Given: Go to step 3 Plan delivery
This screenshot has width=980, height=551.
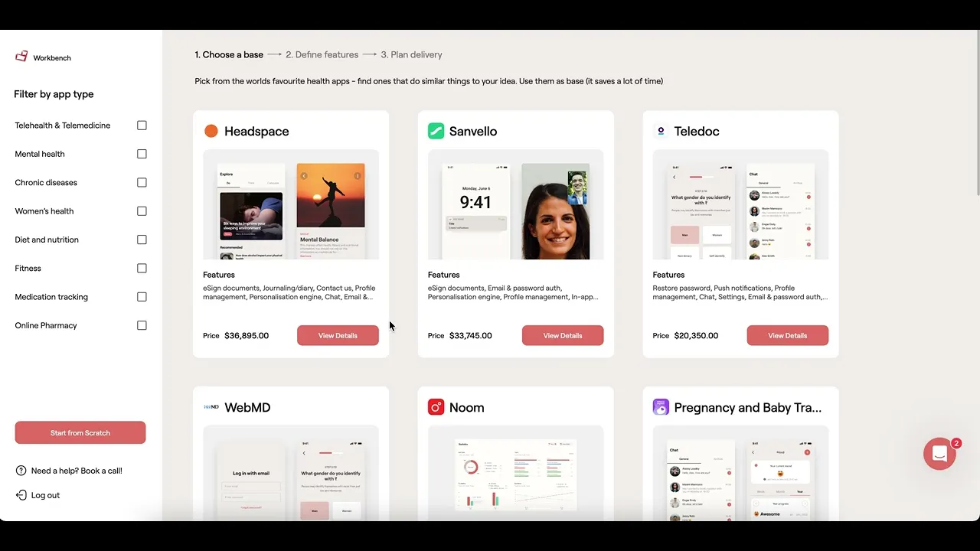Looking at the screenshot, I should (x=411, y=55).
